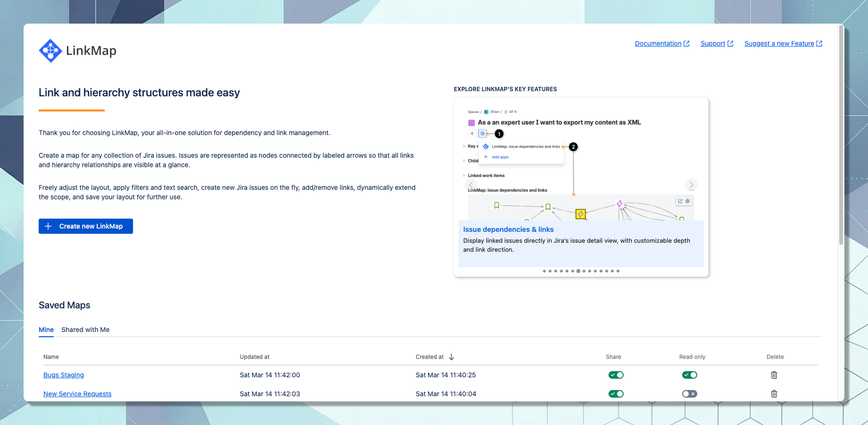The height and width of the screenshot is (425, 868).
Task: Open the Bugs Staging saved map
Action: pos(63,374)
